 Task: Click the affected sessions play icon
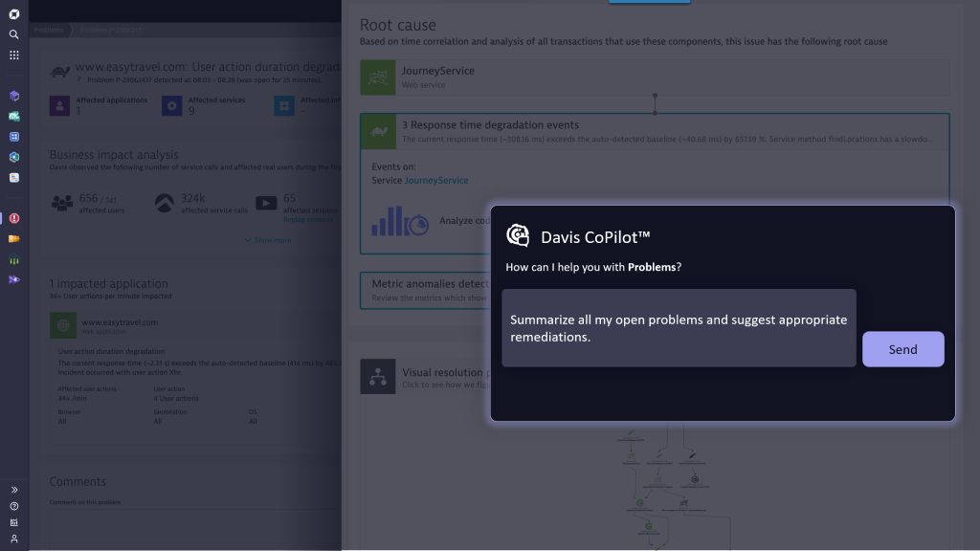[x=266, y=202]
